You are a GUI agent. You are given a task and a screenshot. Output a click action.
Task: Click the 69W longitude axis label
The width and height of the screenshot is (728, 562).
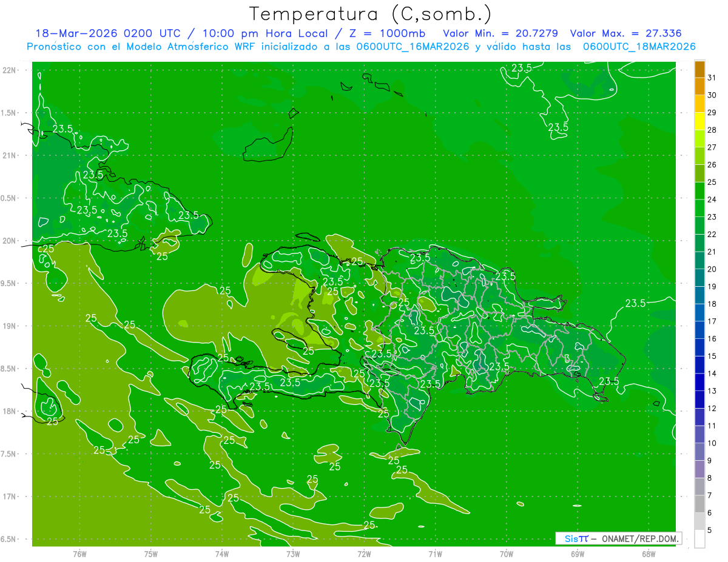point(578,554)
